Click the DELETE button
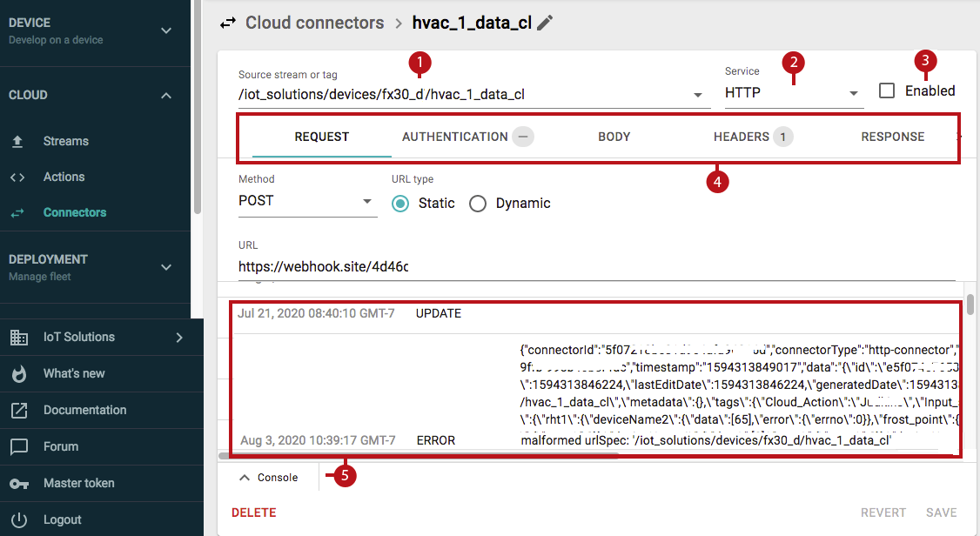Image resolution: width=980 pixels, height=536 pixels. point(254,513)
